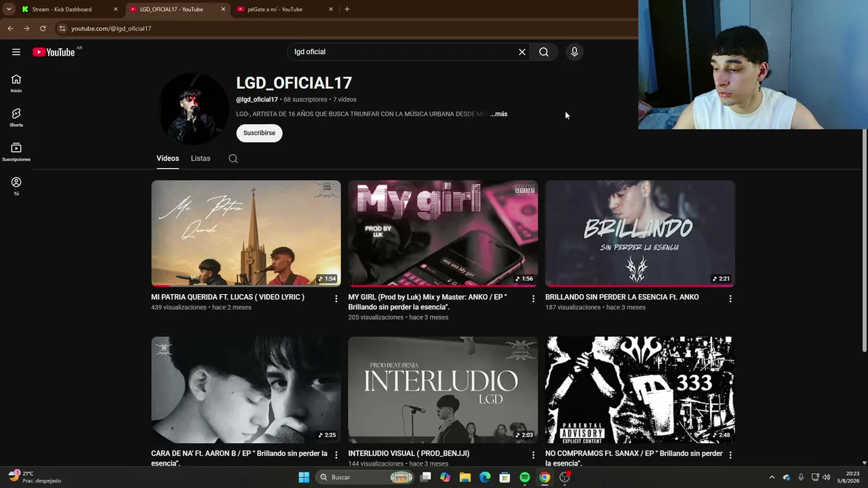Open the YouTube hamburger guide menu
Image resolution: width=868 pixels, height=488 pixels.
pyautogui.click(x=16, y=52)
